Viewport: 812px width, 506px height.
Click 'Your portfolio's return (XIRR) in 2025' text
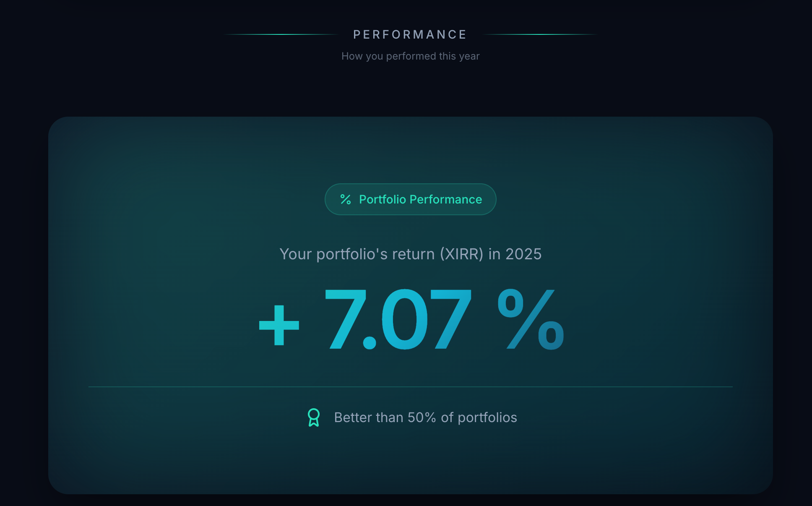pyautogui.click(x=410, y=254)
